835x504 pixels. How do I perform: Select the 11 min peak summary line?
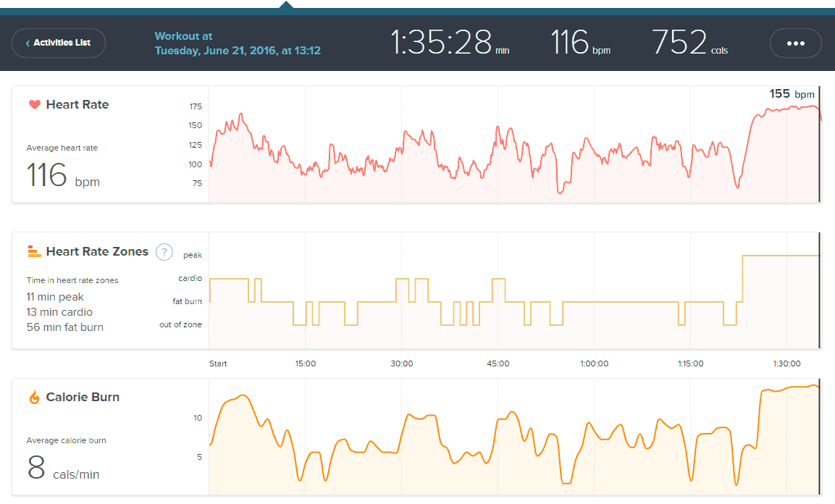click(55, 297)
